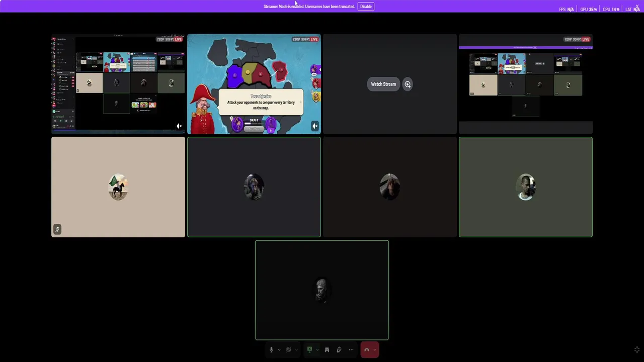Viewport: 644px width, 362px height.
Task: Toggle the camera on or off
Action: (289, 350)
